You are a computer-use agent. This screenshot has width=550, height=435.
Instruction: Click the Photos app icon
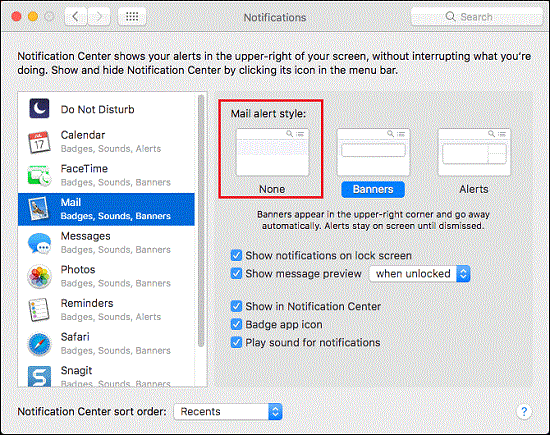coord(39,276)
